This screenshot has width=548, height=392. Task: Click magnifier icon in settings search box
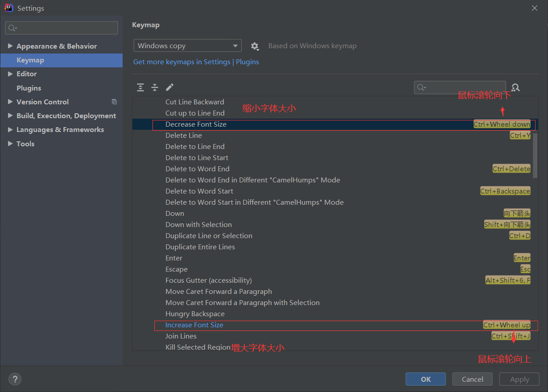tap(12, 28)
